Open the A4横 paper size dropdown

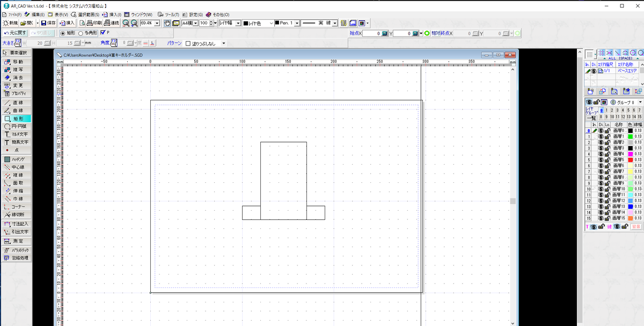[196, 23]
